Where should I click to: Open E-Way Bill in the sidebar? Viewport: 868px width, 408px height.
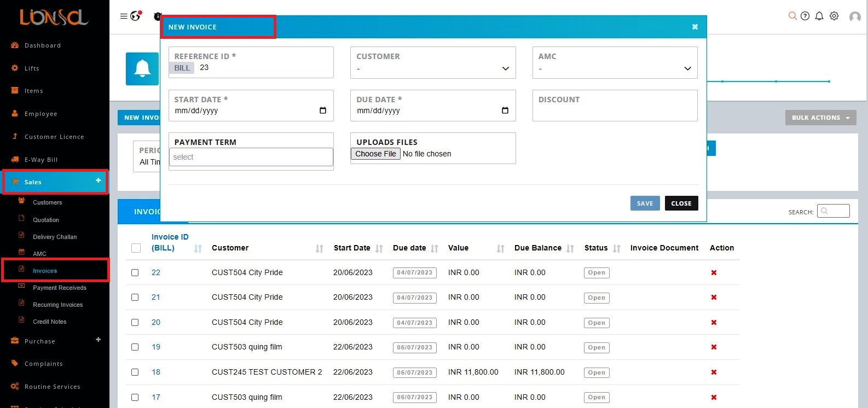point(41,160)
